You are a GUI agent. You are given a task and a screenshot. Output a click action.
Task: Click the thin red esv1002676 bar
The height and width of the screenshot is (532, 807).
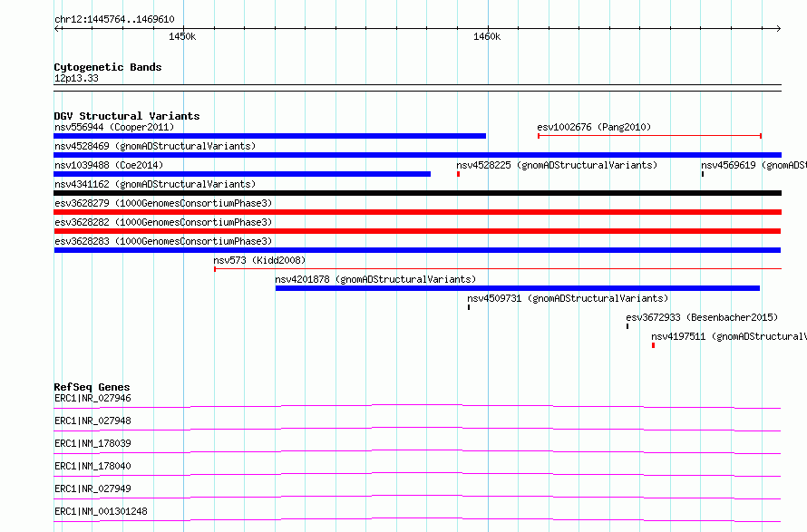[x=649, y=136]
